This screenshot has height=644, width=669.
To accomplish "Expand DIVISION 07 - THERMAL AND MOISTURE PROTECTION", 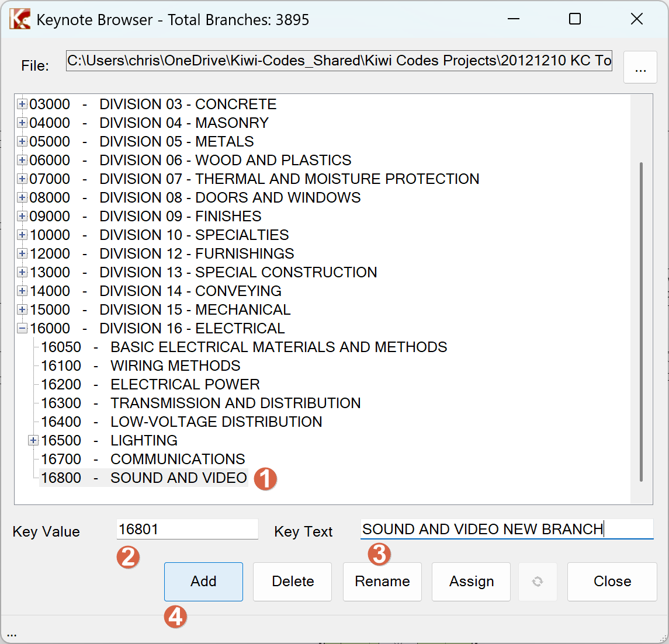I will click(22, 179).
